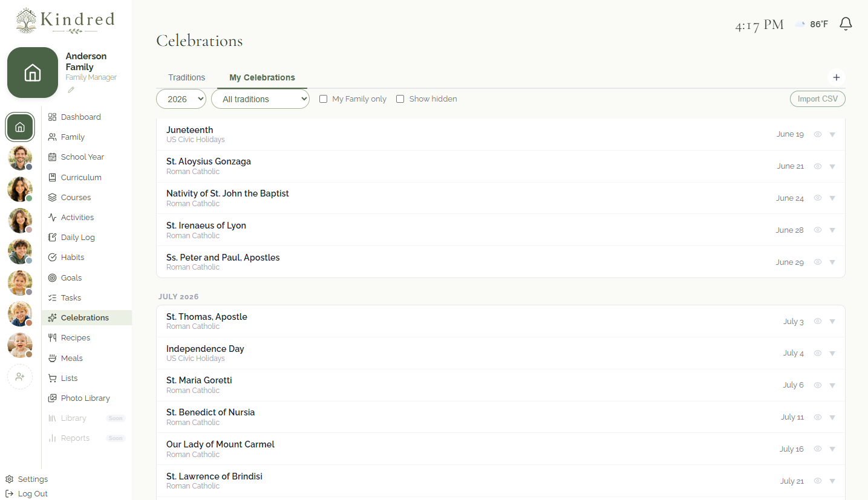Toggle the eye icon for Juneteenth
The width and height of the screenshot is (868, 500).
click(818, 134)
